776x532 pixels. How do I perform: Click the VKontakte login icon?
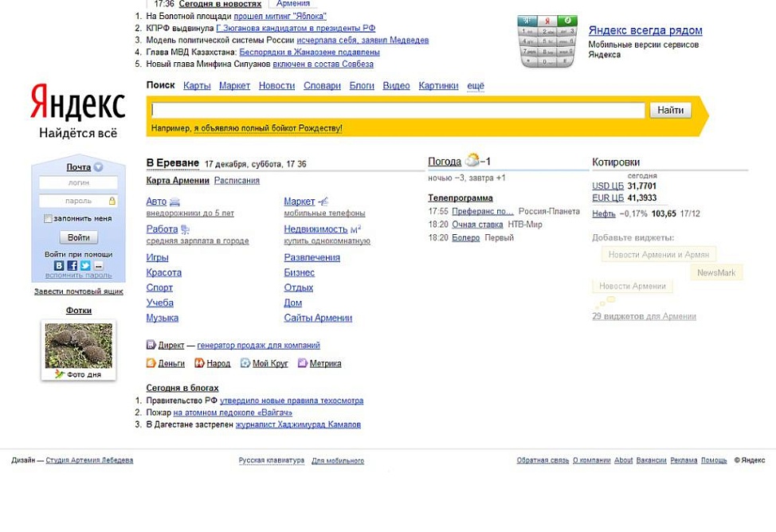(x=59, y=266)
